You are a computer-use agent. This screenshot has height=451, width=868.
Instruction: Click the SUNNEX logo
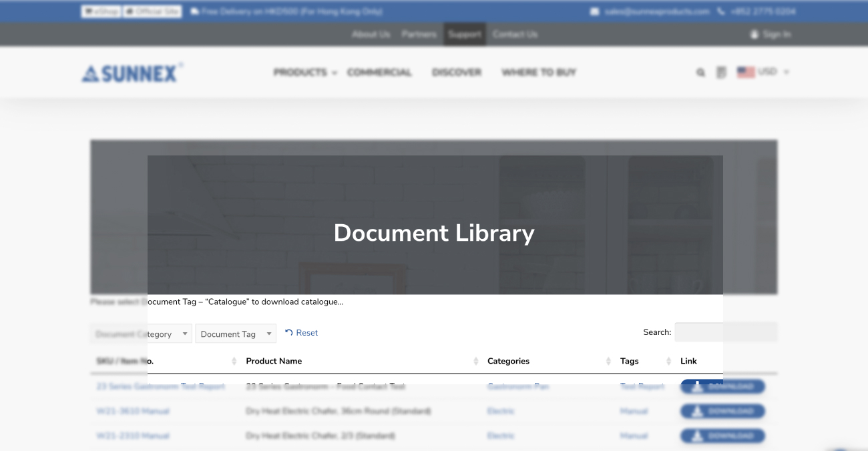click(130, 73)
